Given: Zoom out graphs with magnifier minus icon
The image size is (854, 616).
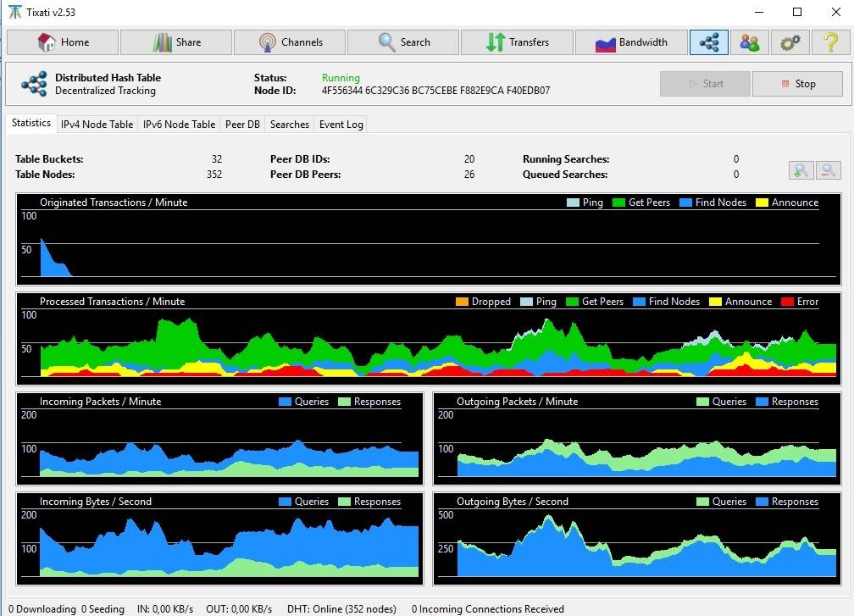Looking at the screenshot, I should tap(828, 170).
